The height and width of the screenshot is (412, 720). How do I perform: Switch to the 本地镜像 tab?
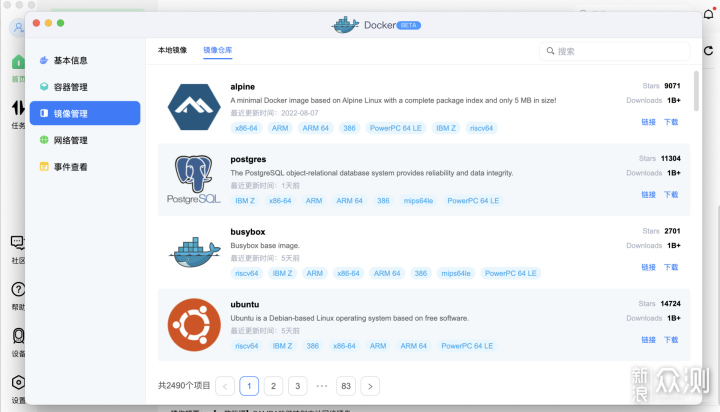coord(172,50)
